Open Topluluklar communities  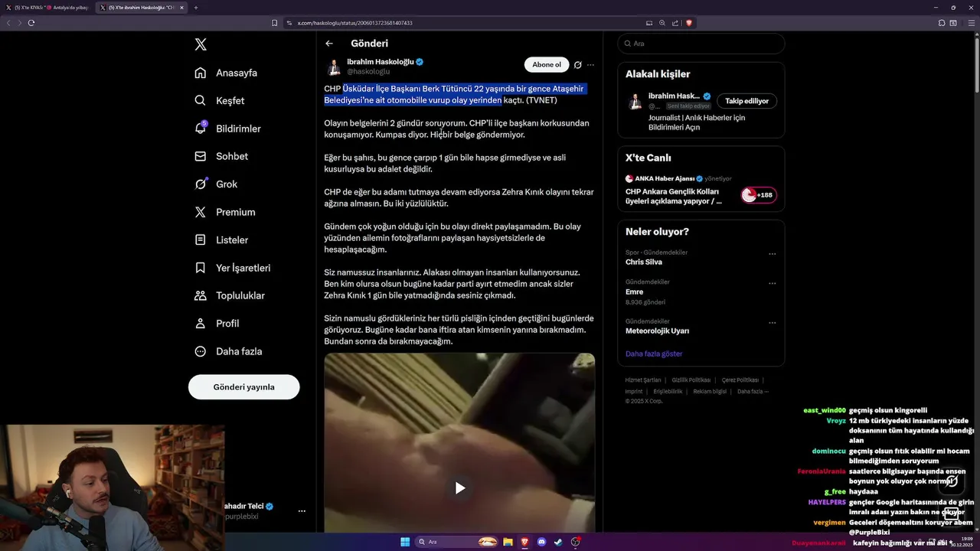click(230, 295)
